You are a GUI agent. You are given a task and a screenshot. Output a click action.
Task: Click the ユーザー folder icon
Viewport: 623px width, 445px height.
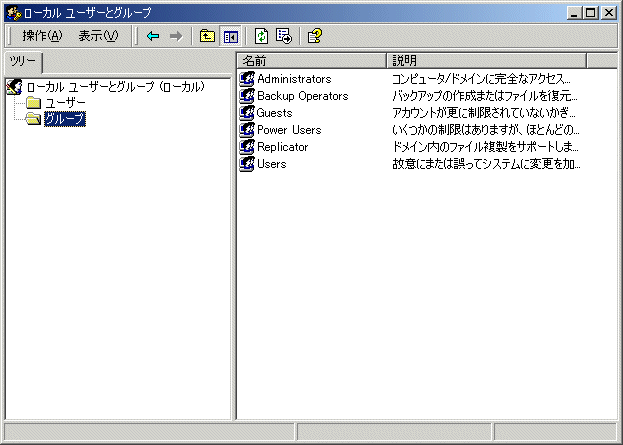(34, 103)
